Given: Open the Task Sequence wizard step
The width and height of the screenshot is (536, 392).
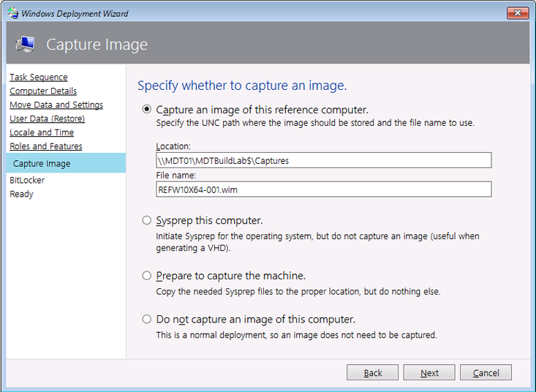Looking at the screenshot, I should pos(39,77).
